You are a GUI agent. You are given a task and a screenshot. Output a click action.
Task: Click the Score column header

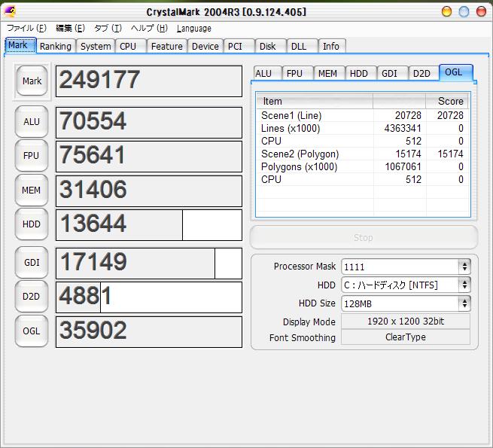pos(447,102)
